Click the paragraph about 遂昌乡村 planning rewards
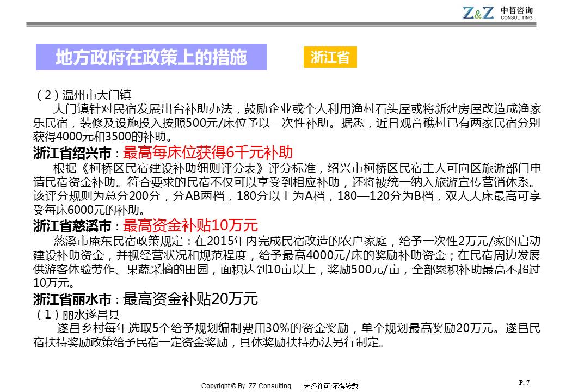This screenshot has height=392, width=566. 287,335
